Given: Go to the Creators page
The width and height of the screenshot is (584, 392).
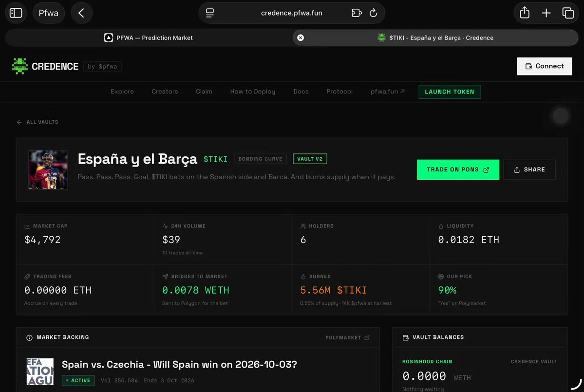Looking at the screenshot, I should point(165,92).
